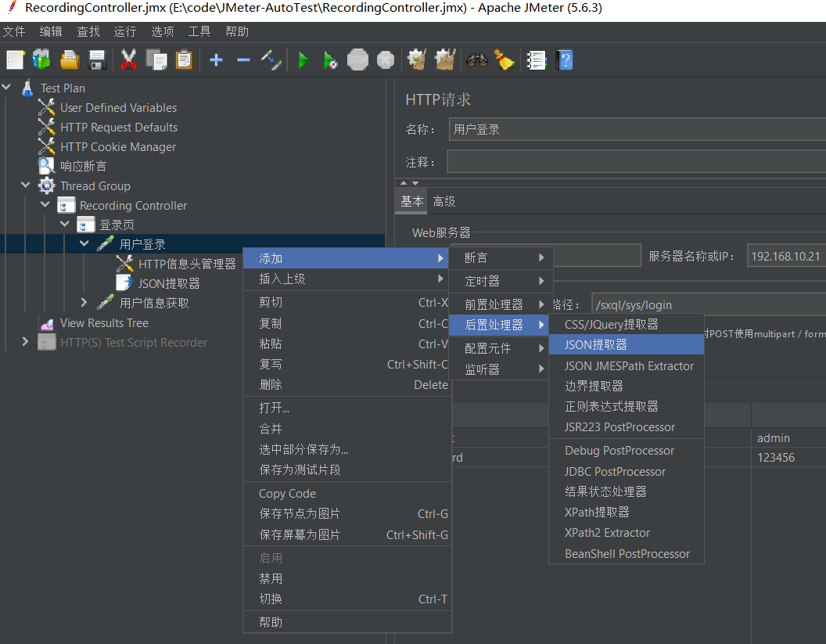This screenshot has height=644, width=826.
Task: Click the Stop sign icon
Action: click(357, 59)
